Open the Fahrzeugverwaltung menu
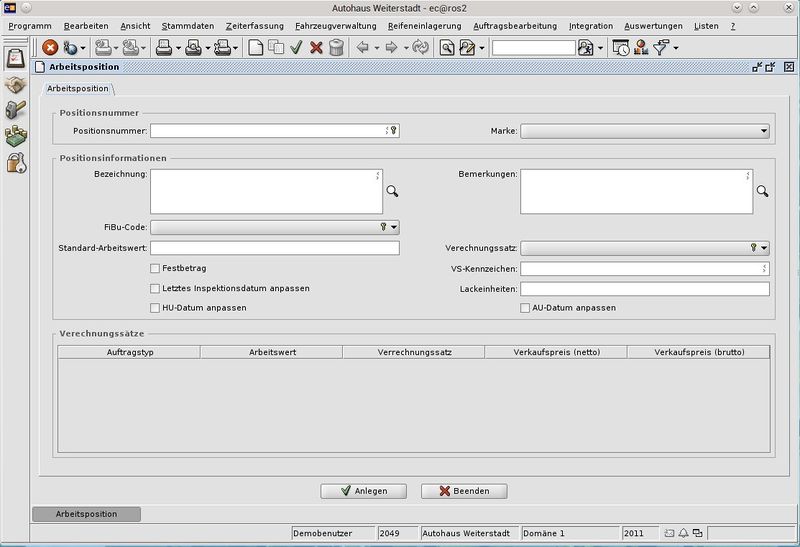 coord(336,26)
